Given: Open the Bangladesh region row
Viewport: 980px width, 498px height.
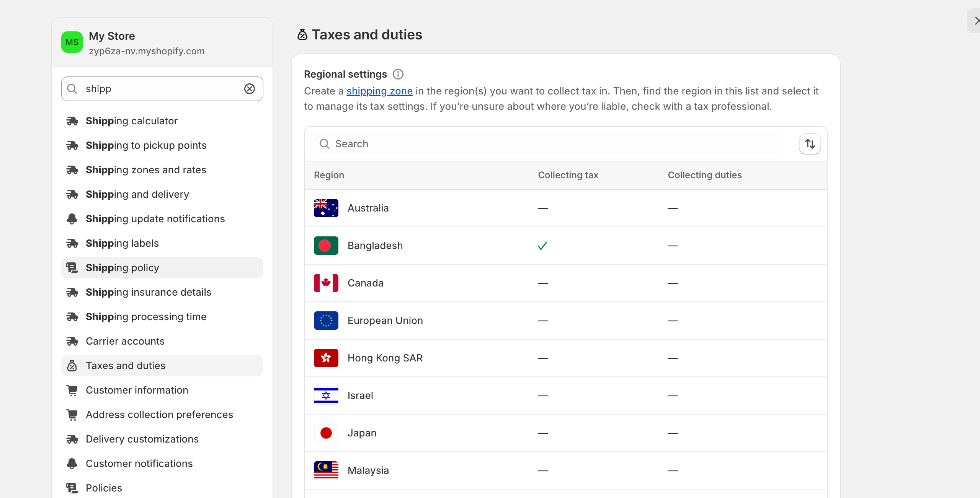Looking at the screenshot, I should 566,246.
